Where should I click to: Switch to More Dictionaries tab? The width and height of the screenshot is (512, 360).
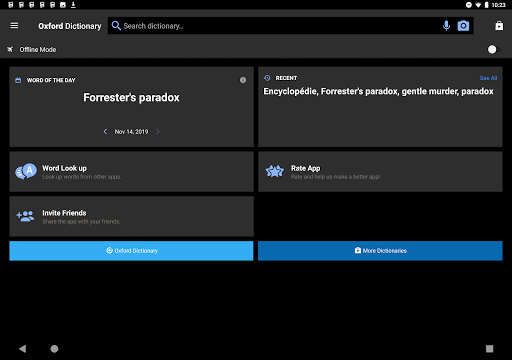coord(380,251)
